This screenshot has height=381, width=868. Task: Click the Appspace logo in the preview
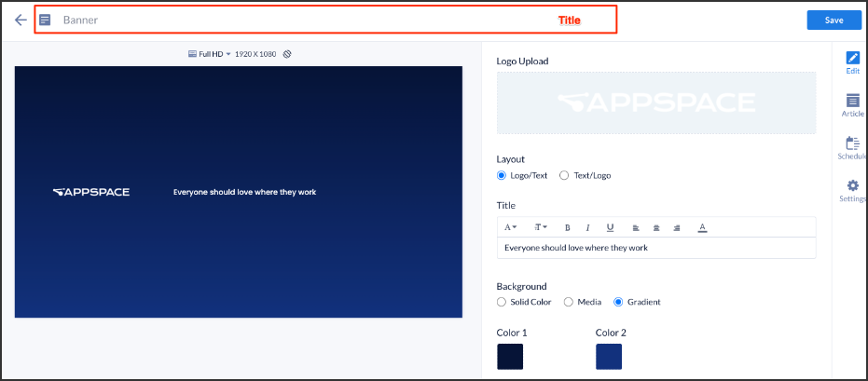(x=91, y=192)
